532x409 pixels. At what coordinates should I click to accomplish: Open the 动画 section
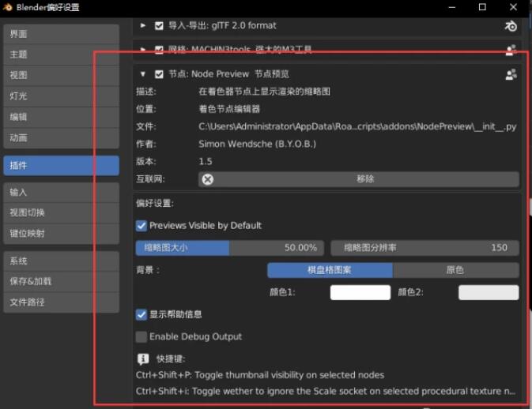point(62,138)
